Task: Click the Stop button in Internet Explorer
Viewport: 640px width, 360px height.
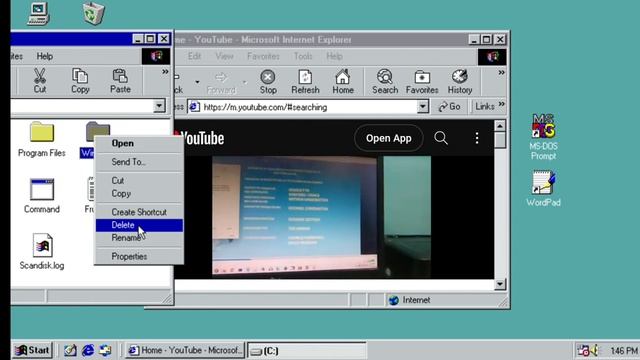Action: click(x=268, y=82)
